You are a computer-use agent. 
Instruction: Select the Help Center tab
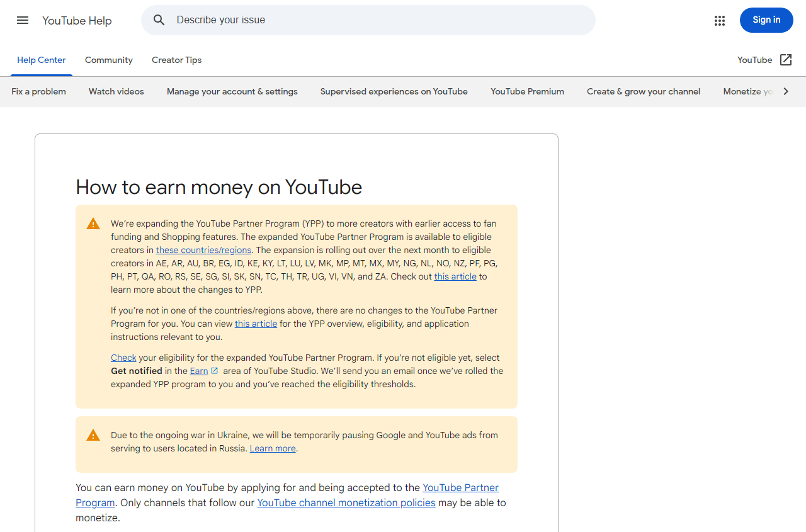pyautogui.click(x=42, y=60)
